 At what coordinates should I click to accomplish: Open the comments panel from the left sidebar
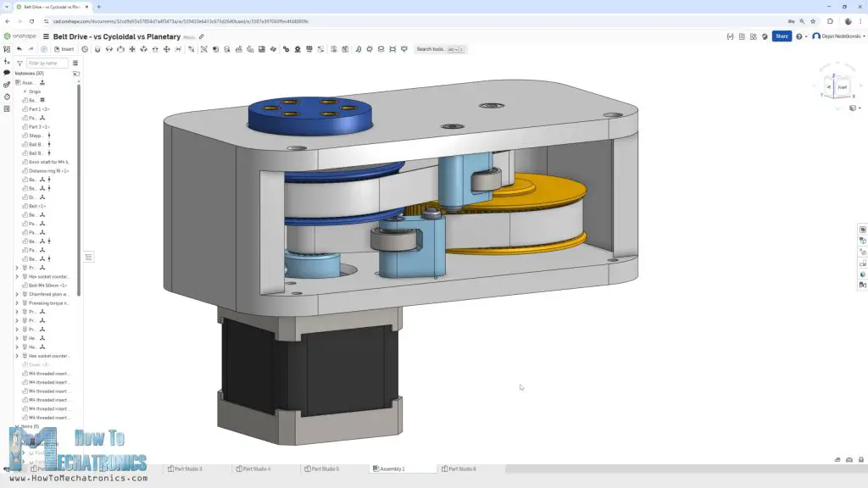6,73
